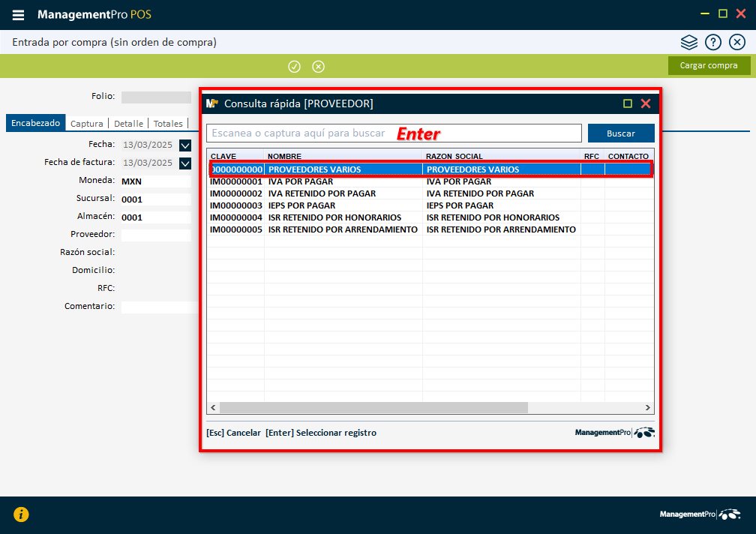Select the IEPS POR PAGAR row
The height and width of the screenshot is (534, 756).
click(x=430, y=205)
